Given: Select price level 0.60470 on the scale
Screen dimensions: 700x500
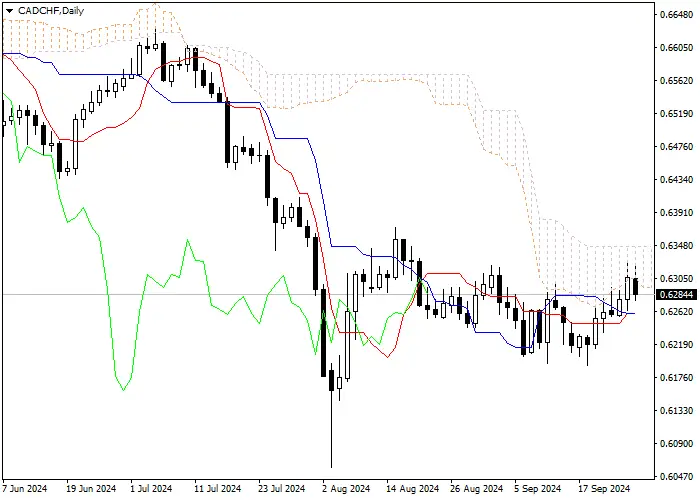Looking at the screenshot, I should pos(677,477).
